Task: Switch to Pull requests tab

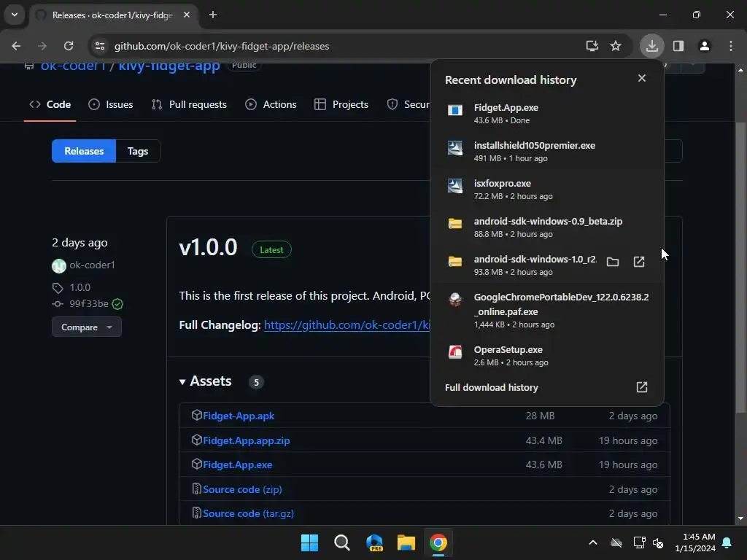Action: tap(189, 104)
